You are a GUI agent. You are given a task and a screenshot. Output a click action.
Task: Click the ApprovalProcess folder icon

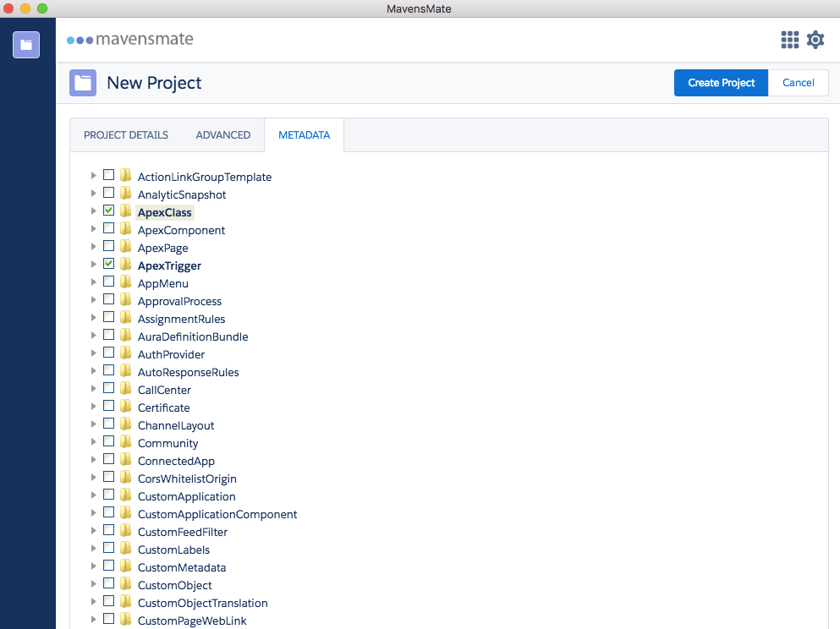point(125,298)
